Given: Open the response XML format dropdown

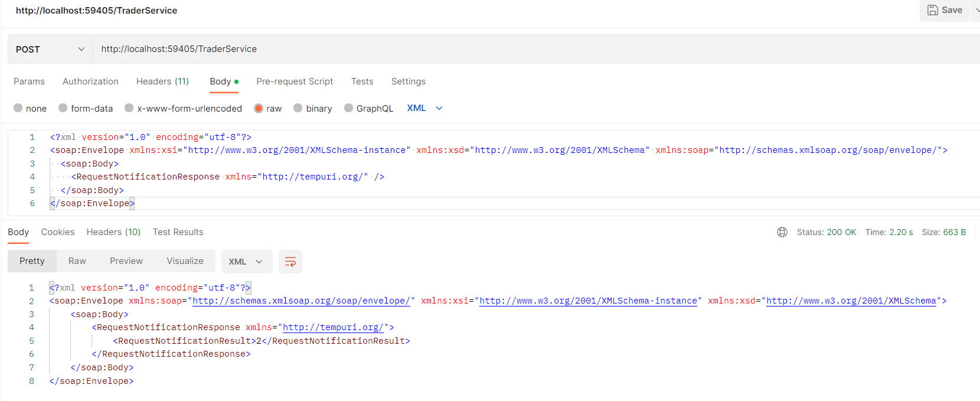Looking at the screenshot, I should 246,262.
